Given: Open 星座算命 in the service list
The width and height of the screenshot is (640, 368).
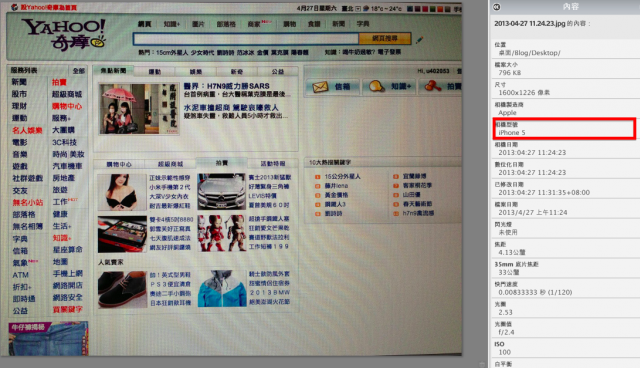Looking at the screenshot, I should pos(67,249).
